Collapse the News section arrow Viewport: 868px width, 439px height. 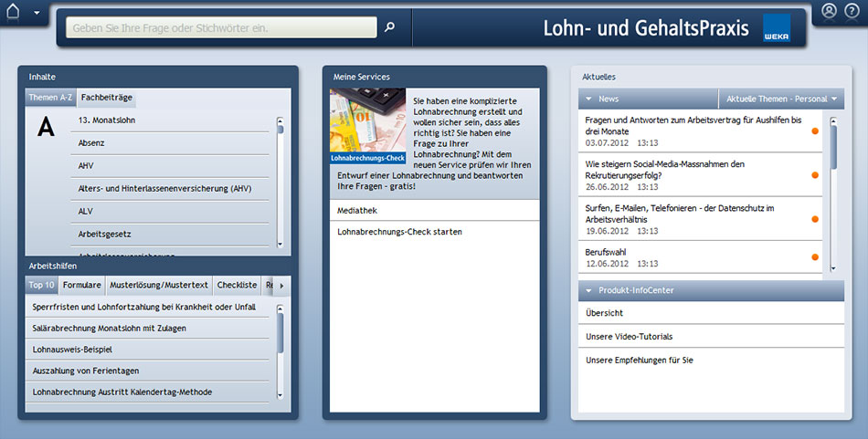[x=589, y=99]
